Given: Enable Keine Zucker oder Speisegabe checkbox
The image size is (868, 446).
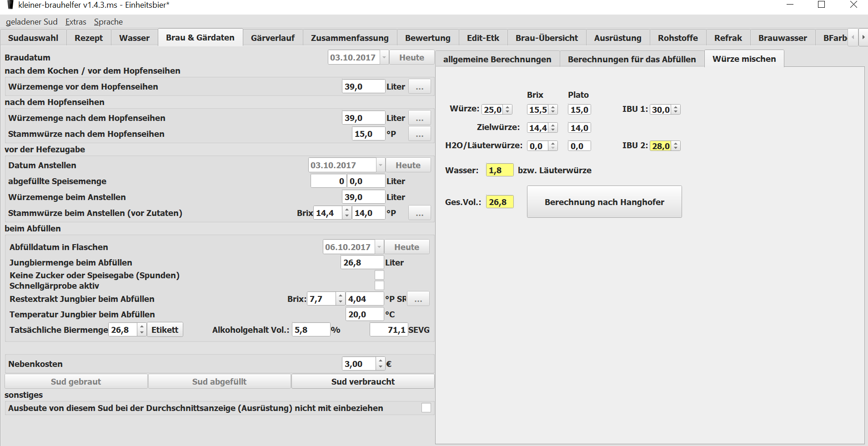Looking at the screenshot, I should 379,275.
